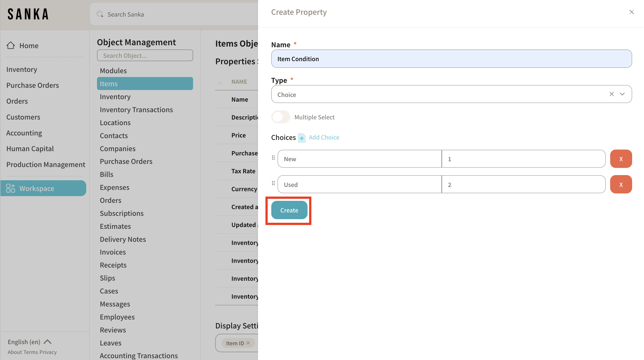Remove the Item ID display tag
This screenshot has width=644, height=360.
pyautogui.click(x=248, y=343)
